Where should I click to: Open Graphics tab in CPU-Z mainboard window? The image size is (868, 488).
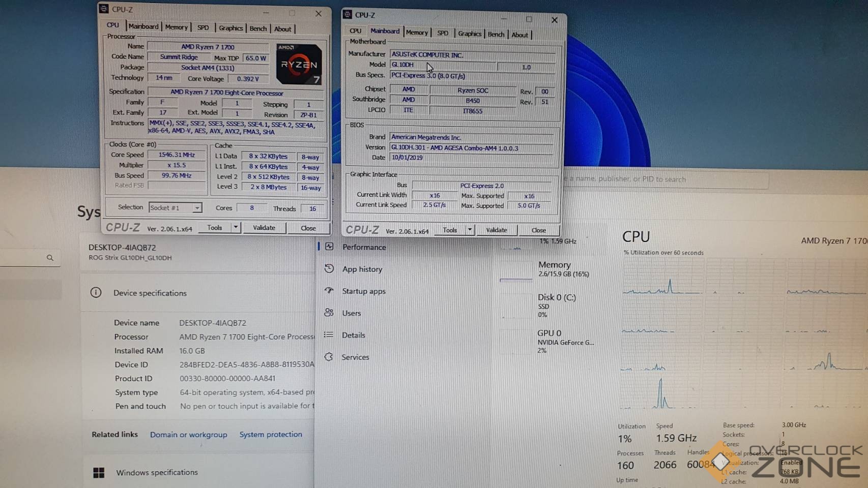(x=470, y=34)
